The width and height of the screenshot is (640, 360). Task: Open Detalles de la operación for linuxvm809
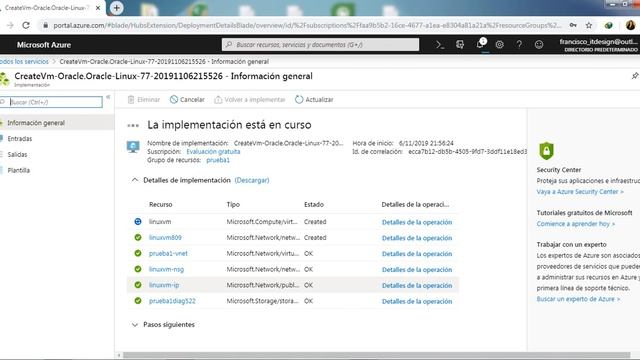(417, 238)
